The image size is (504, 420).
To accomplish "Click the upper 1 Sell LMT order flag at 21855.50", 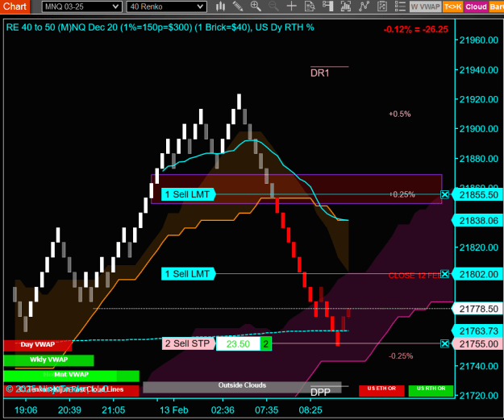I will (x=188, y=194).
